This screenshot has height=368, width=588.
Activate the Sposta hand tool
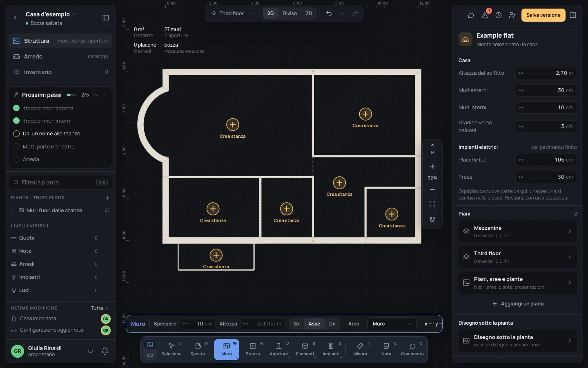pyautogui.click(x=198, y=350)
